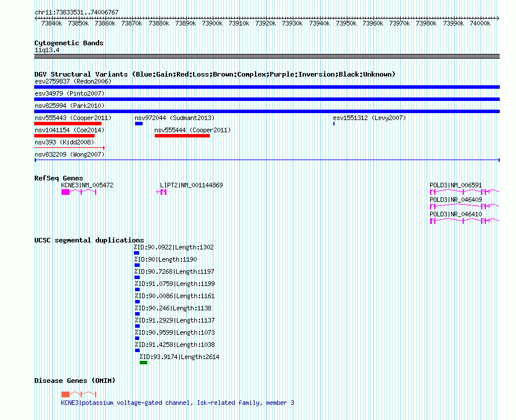
Task: Select the 11q13.4 cytogenetic band bar
Action: pos(267,57)
